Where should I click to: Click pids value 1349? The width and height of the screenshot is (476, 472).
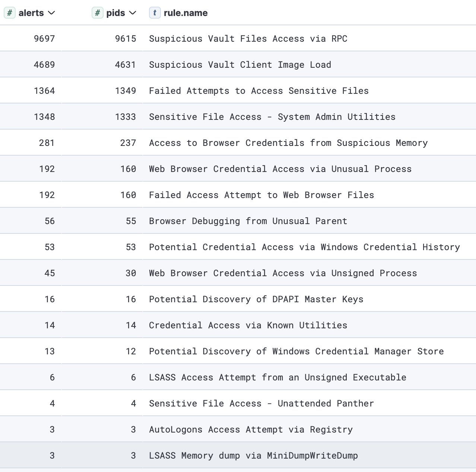pyautogui.click(x=126, y=91)
